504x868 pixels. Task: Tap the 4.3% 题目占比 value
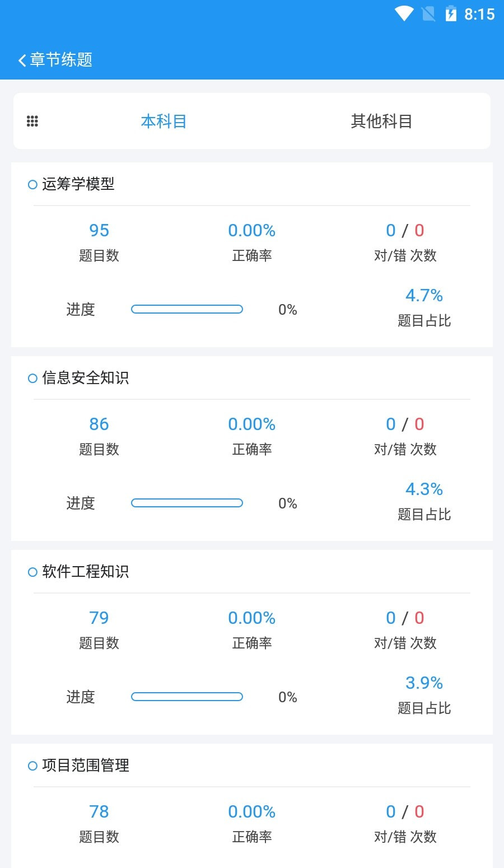424,489
